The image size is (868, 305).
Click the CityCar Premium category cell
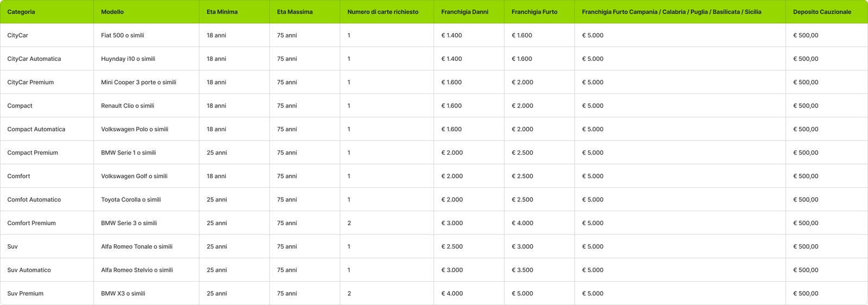30,82
